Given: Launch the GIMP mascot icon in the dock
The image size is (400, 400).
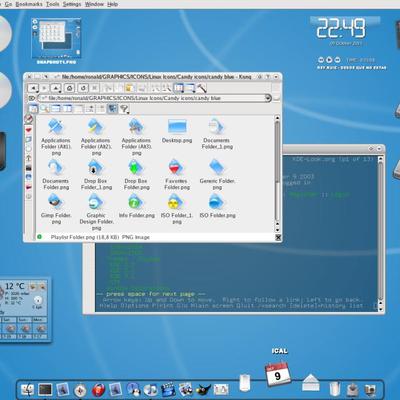Looking at the screenshot, I should point(203,389).
